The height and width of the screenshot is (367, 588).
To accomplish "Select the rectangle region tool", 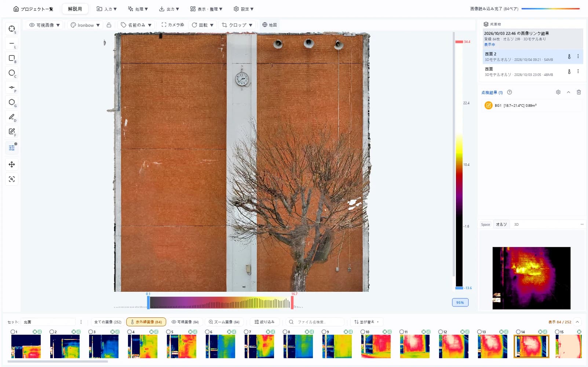I will coord(12,58).
